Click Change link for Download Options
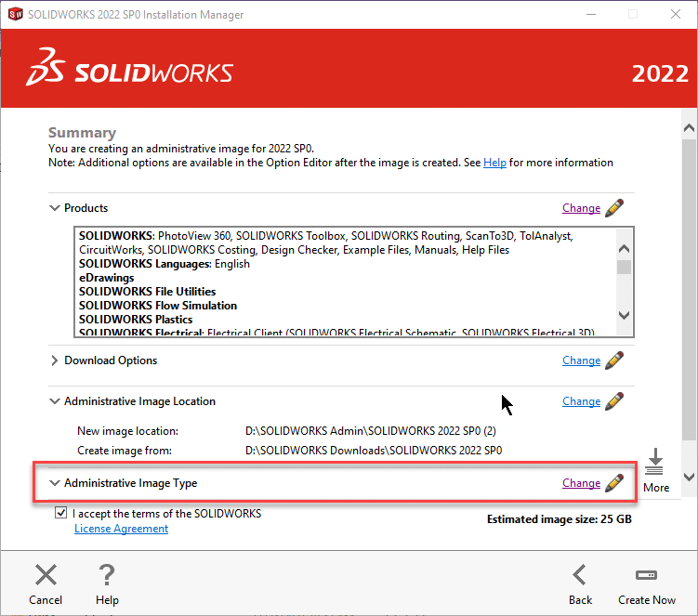The image size is (698, 616). point(581,360)
